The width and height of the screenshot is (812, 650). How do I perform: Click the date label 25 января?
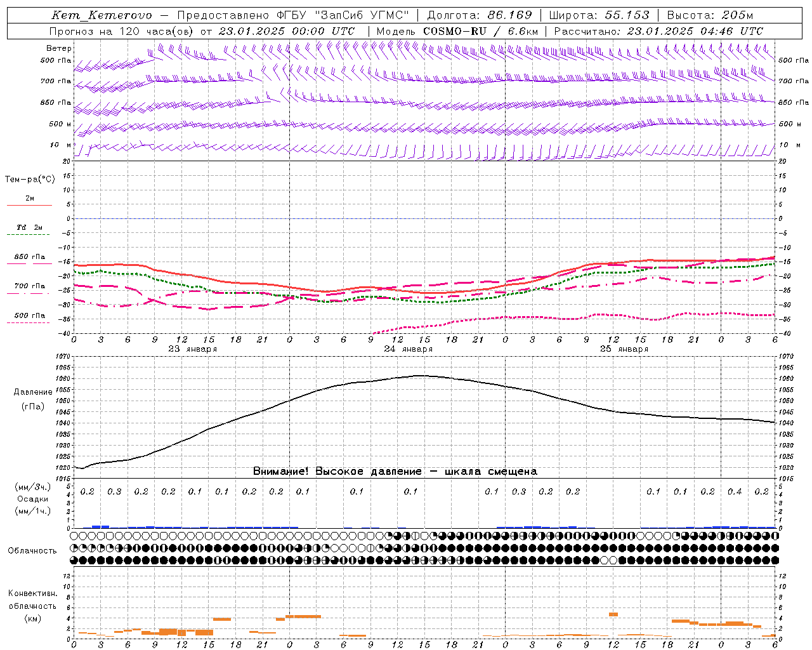624,349
